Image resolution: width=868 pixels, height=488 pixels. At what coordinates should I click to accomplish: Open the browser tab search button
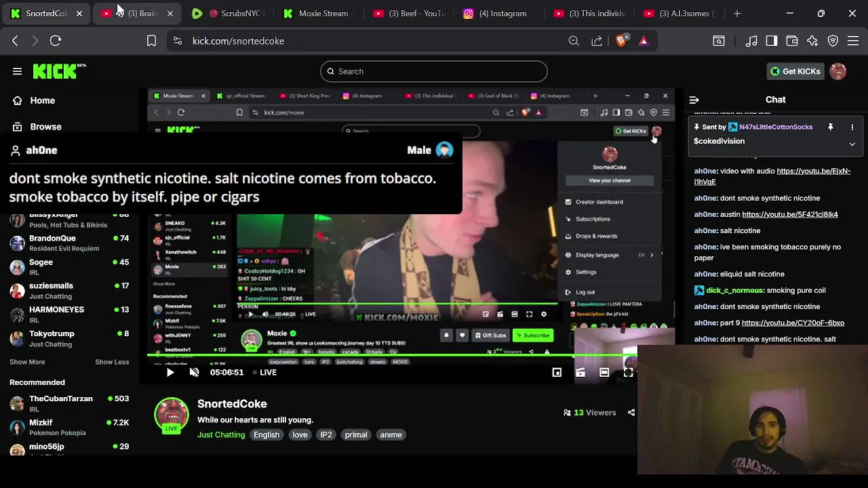point(719,41)
